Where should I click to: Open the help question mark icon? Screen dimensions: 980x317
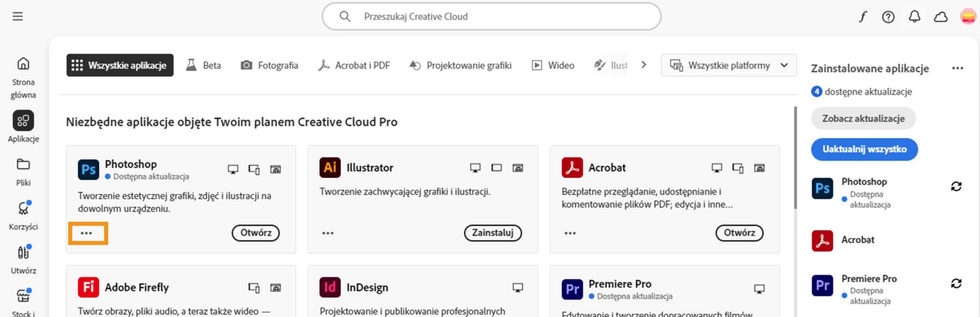tap(888, 17)
